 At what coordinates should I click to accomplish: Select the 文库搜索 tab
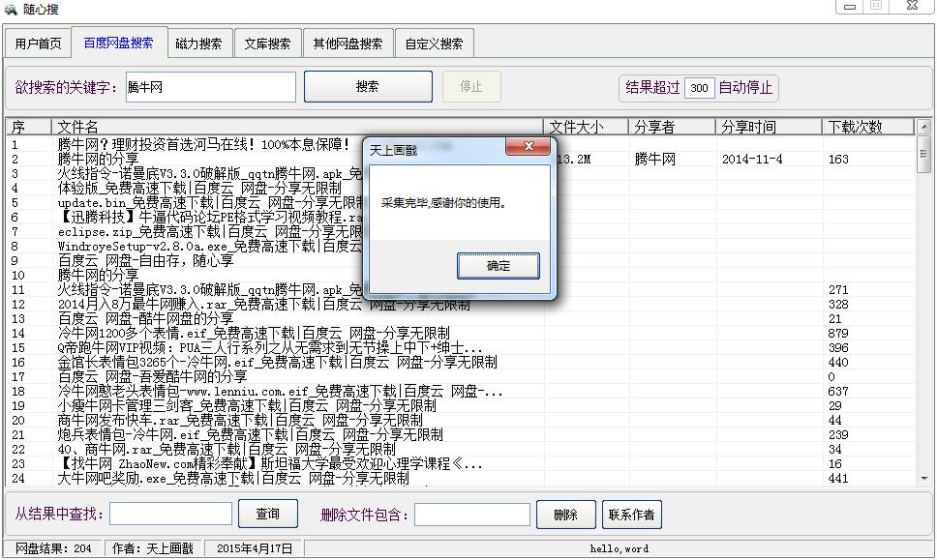pos(267,44)
